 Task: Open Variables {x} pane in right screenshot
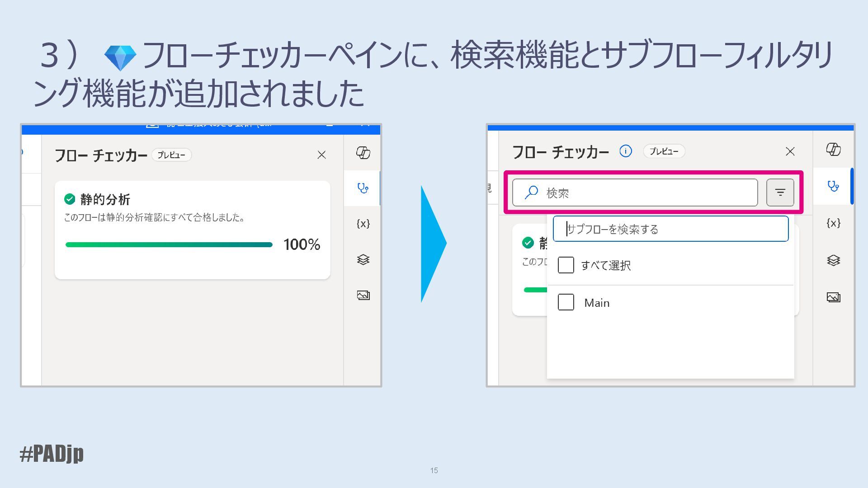click(833, 223)
